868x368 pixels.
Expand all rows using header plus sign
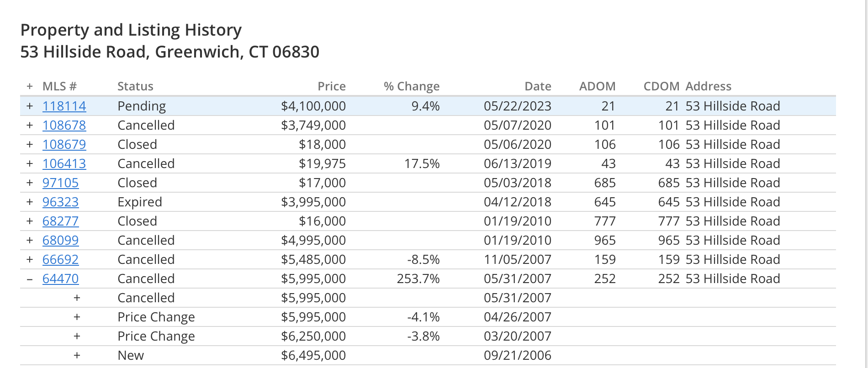point(30,86)
